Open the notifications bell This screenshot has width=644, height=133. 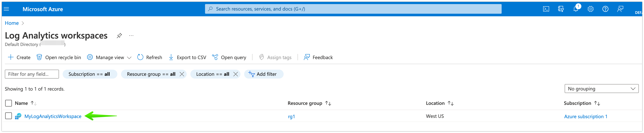(x=576, y=9)
